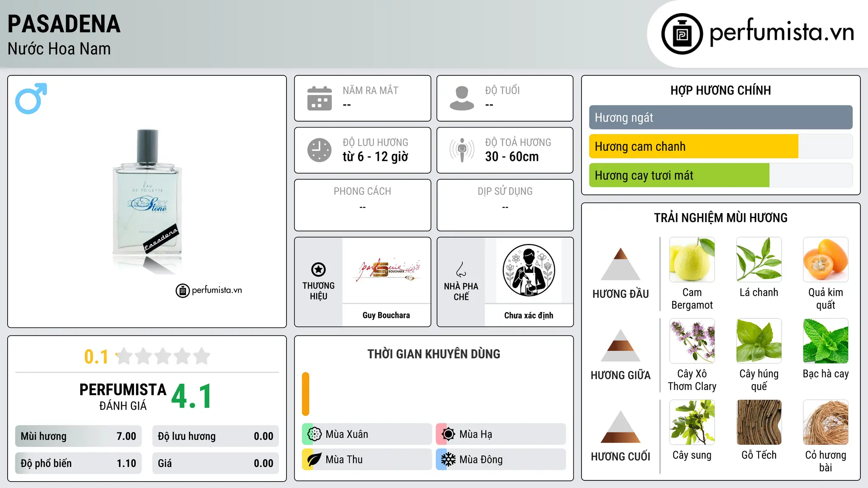The image size is (868, 488).
Task: Click the perfumista.vn watermark under the bottle
Action: coord(209,290)
